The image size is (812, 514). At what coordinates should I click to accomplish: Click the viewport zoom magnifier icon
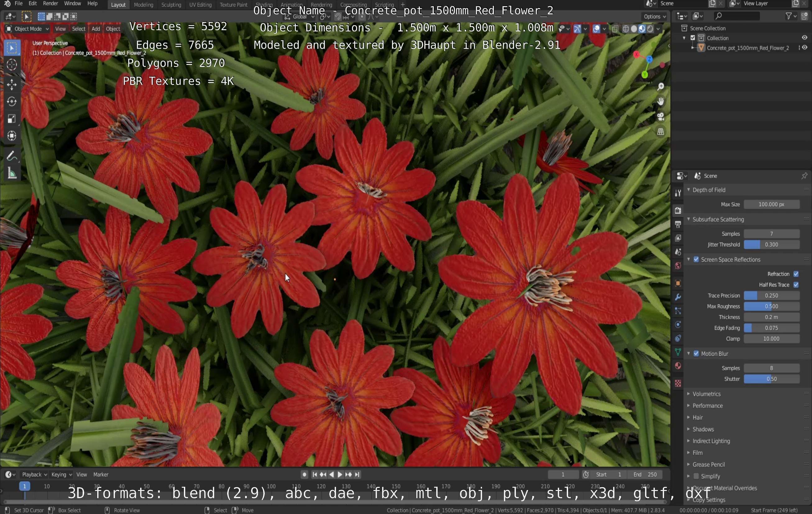tap(660, 87)
